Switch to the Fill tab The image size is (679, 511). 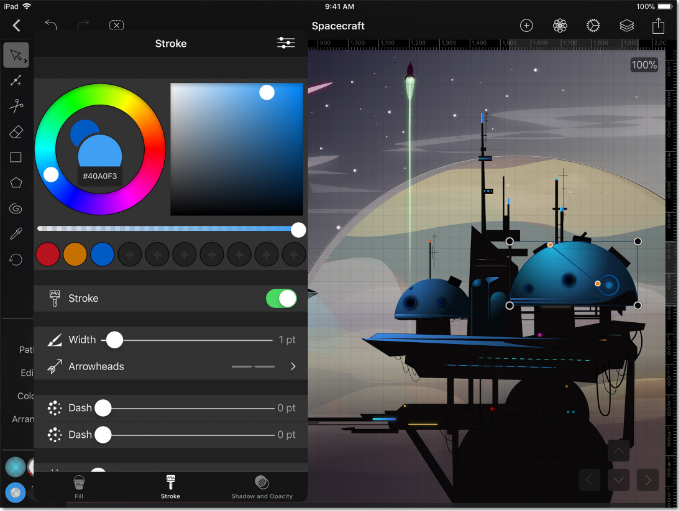[x=79, y=487]
